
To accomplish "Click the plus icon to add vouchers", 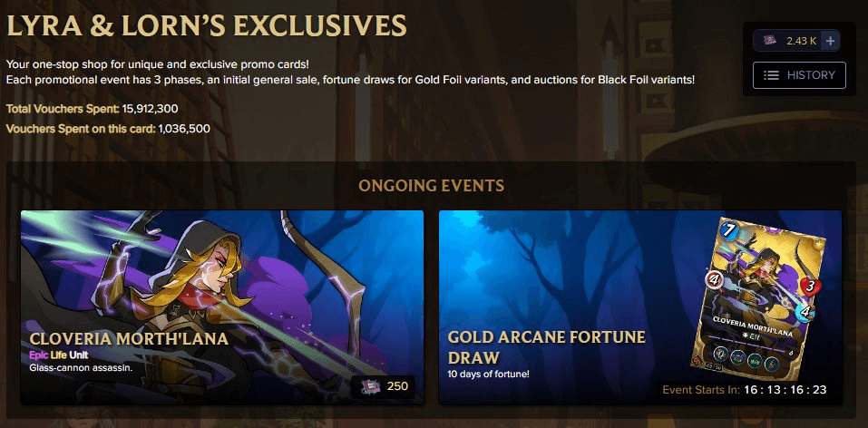I will (830, 41).
